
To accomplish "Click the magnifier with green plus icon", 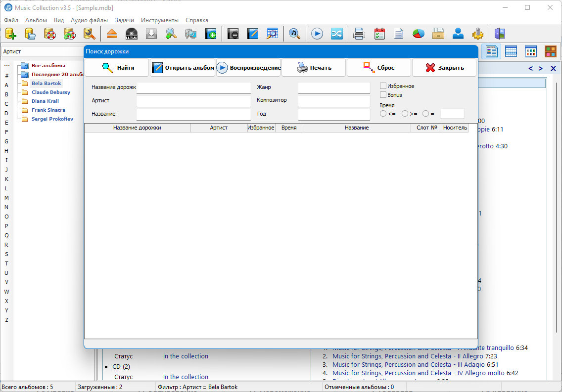I will 171,34.
